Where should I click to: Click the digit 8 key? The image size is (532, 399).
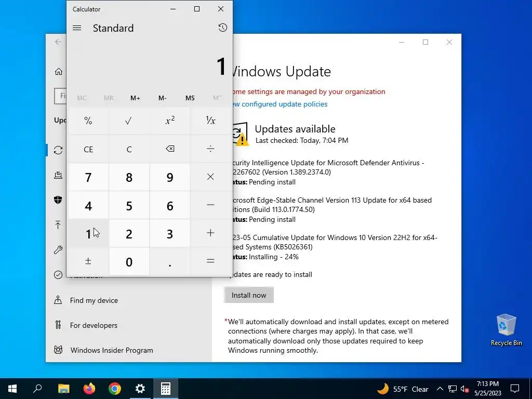pos(129,177)
